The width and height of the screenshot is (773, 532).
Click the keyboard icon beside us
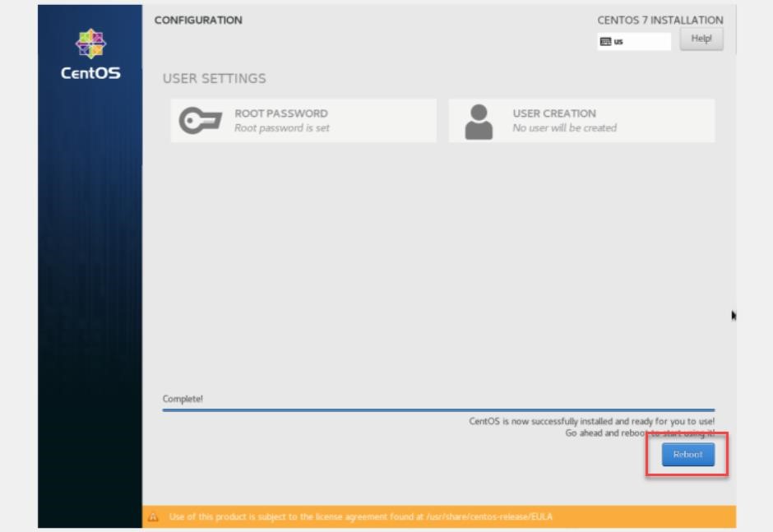click(605, 41)
